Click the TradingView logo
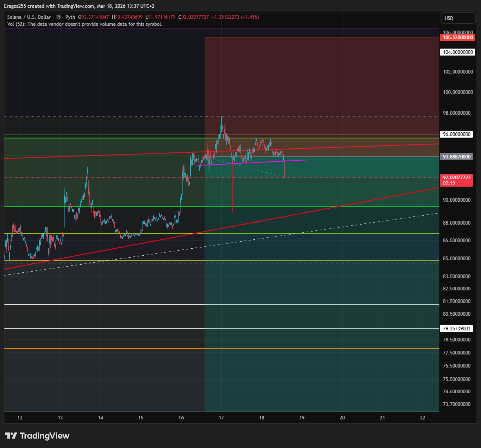Screen dimensions: 481x448 click(x=37, y=436)
